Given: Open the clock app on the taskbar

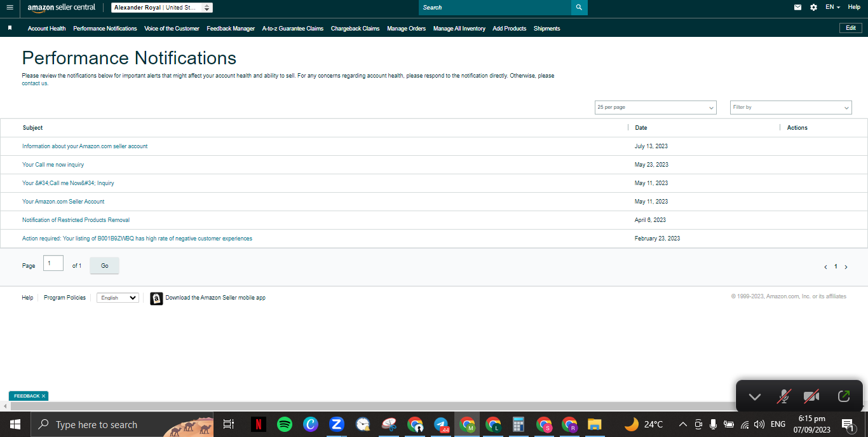Looking at the screenshot, I should [x=363, y=424].
